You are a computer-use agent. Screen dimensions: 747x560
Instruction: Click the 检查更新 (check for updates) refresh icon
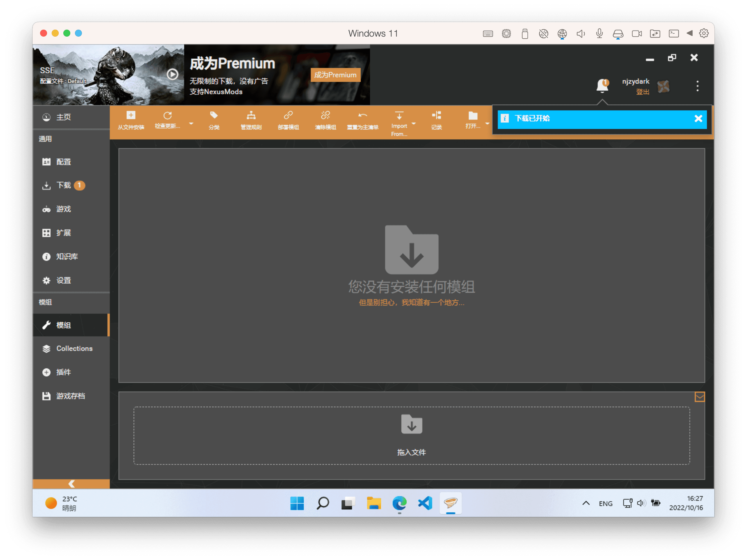pos(168,116)
